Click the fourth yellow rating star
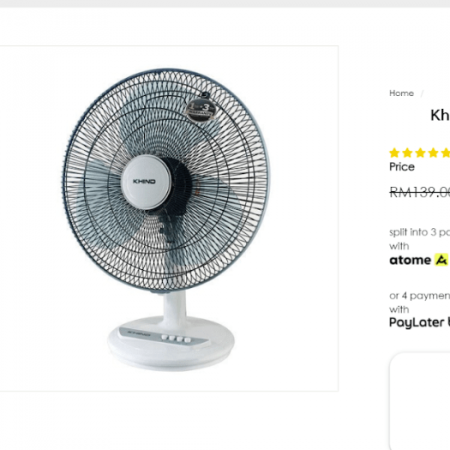Image resolution: width=450 pixels, height=450 pixels. click(x=433, y=153)
